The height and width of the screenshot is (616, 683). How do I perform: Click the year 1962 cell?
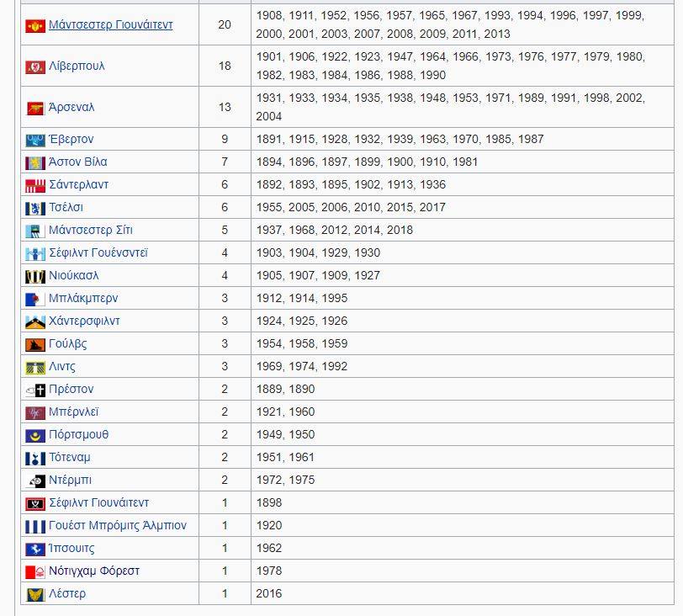click(x=463, y=548)
